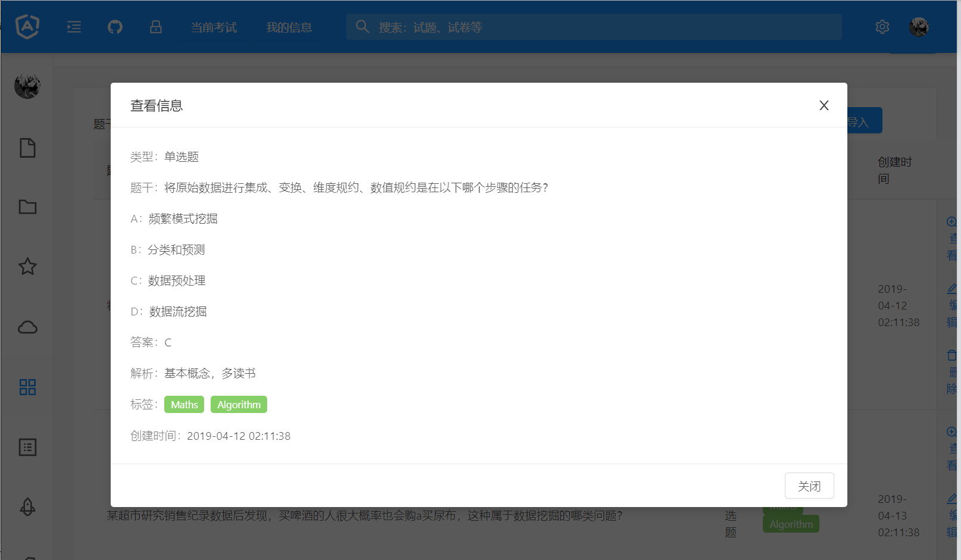
Task: Open the cloud icon in sidebar
Action: pos(27,327)
